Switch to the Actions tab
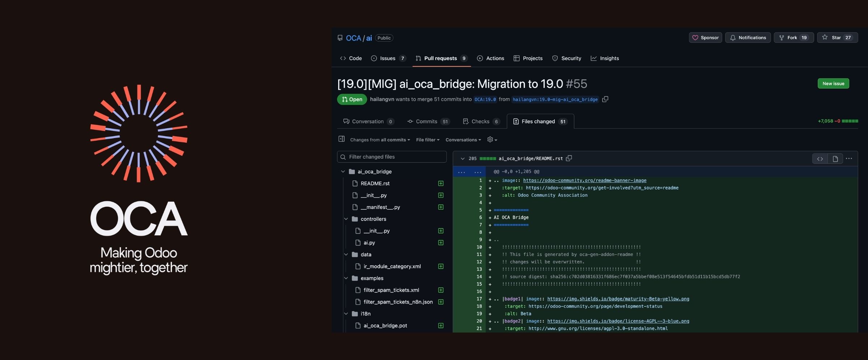This screenshot has height=360, width=868. tap(490, 58)
